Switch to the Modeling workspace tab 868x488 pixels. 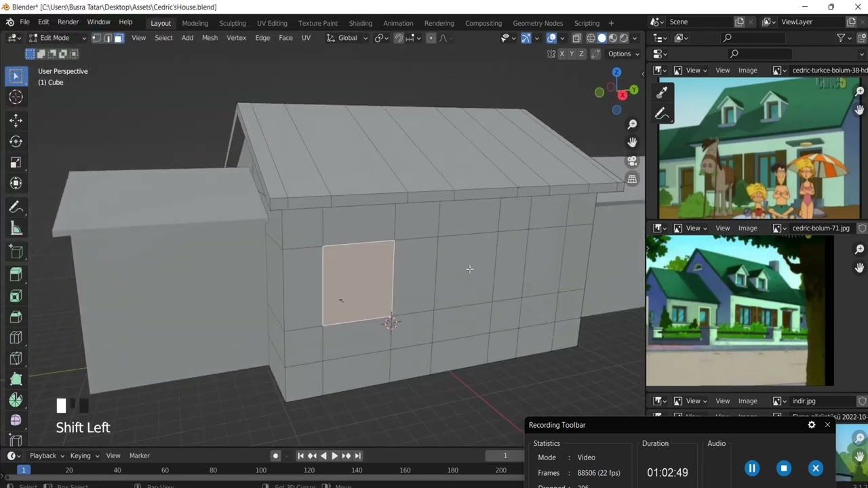tap(195, 23)
